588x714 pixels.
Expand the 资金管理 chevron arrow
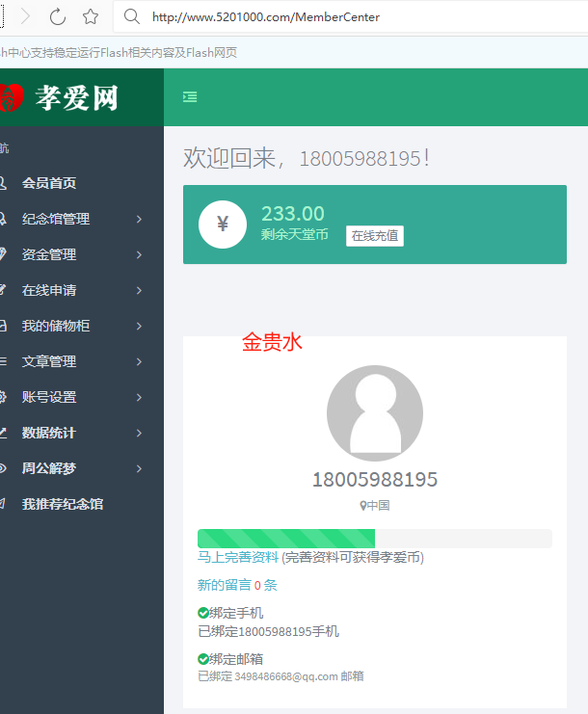(x=140, y=254)
